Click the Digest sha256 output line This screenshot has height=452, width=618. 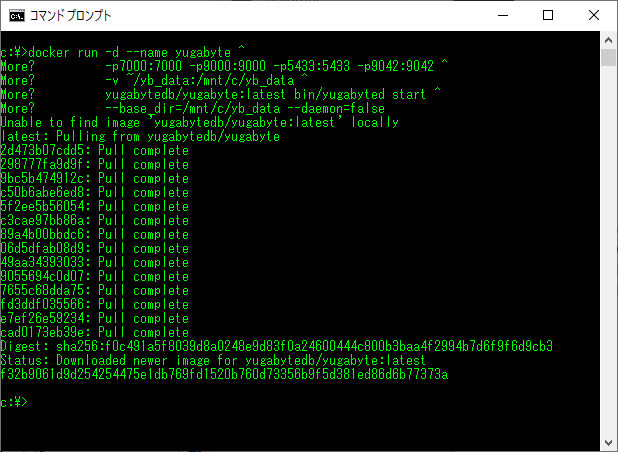(x=276, y=346)
